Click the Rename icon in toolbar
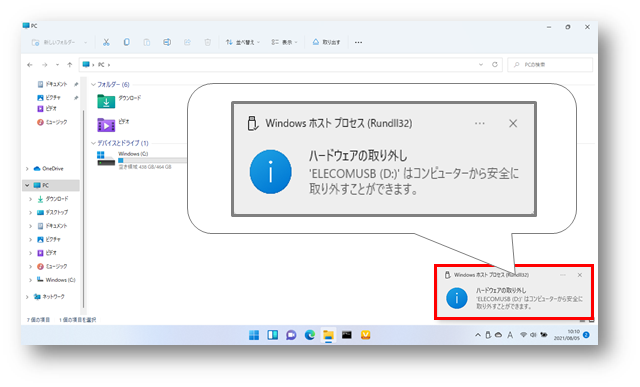The width and height of the screenshot is (640, 387). 167,42
